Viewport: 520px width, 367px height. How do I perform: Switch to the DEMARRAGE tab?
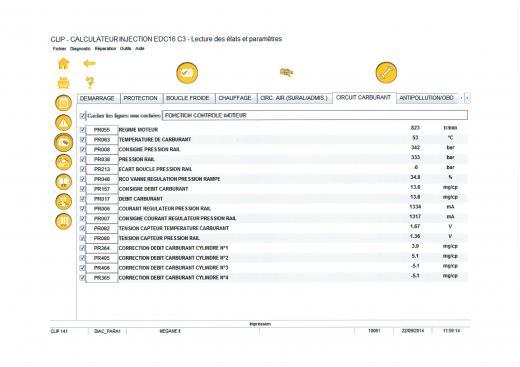click(x=98, y=98)
